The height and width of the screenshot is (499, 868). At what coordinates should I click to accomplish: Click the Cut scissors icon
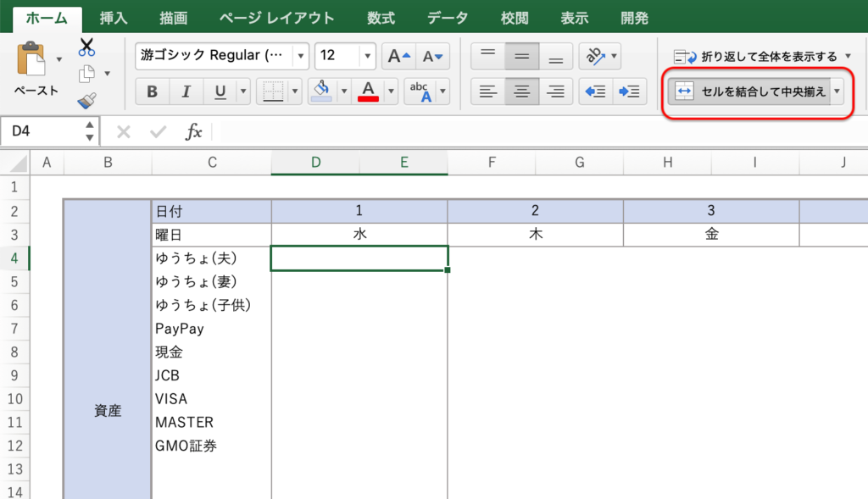click(x=87, y=47)
